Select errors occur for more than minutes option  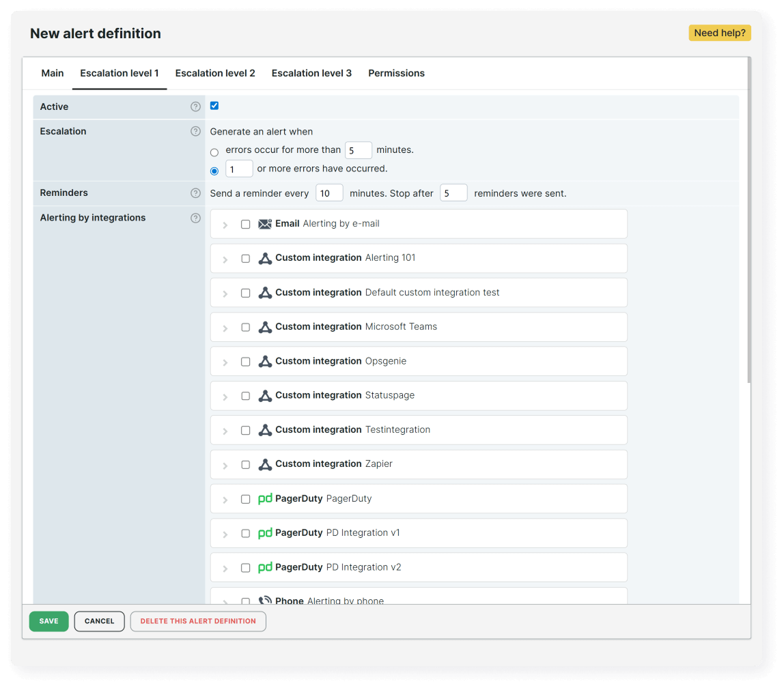[214, 152]
